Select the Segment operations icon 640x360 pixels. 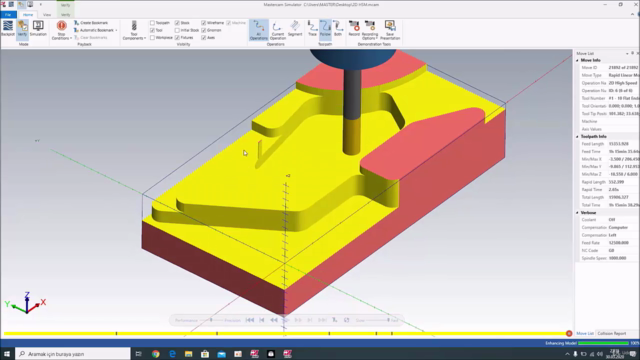[x=295, y=29]
